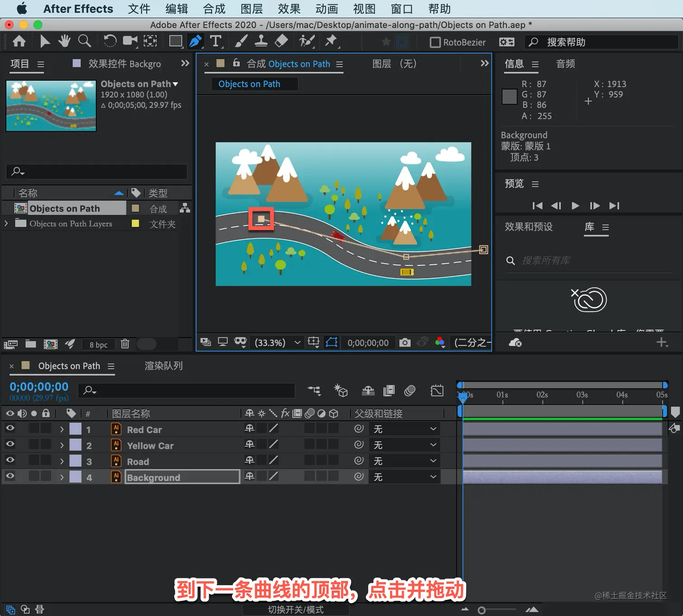
Task: Select the Pen tool
Action: click(x=196, y=42)
